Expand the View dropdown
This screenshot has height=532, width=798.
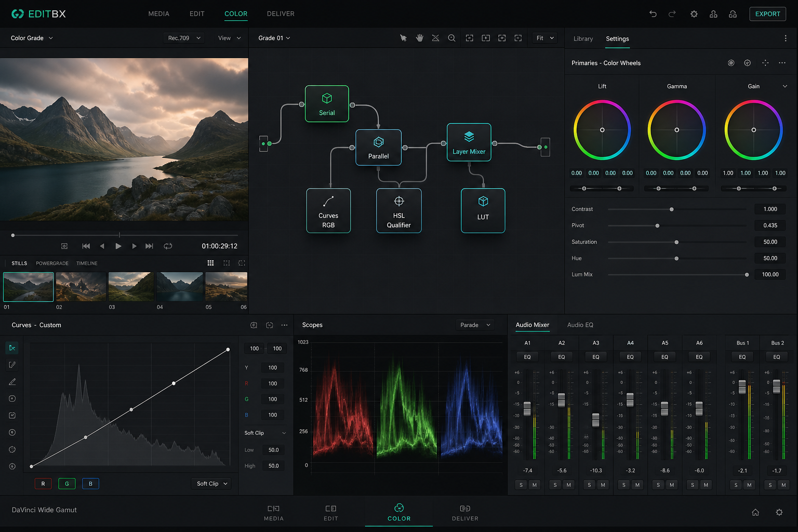[x=229, y=38]
